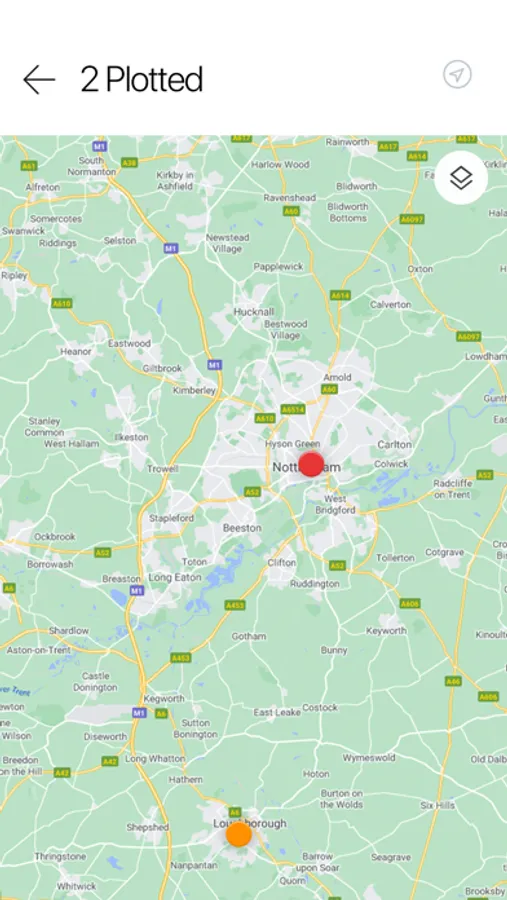Tap the Kirkby in Ashfield label
Viewport: 507px width, 900px height.
click(175, 180)
